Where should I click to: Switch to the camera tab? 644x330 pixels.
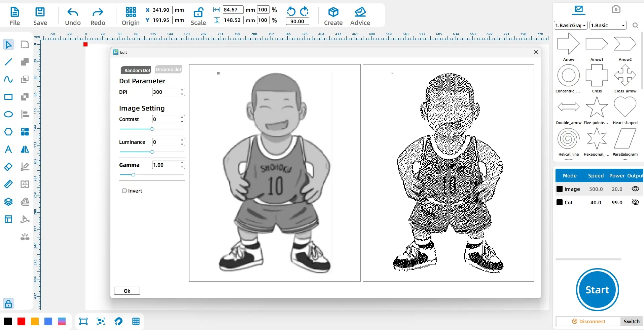616,9
